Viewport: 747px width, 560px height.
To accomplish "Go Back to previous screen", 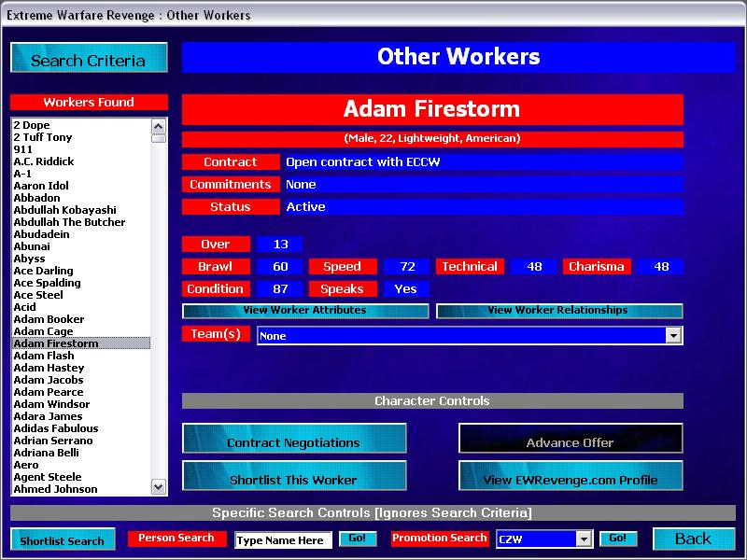I will click(693, 539).
